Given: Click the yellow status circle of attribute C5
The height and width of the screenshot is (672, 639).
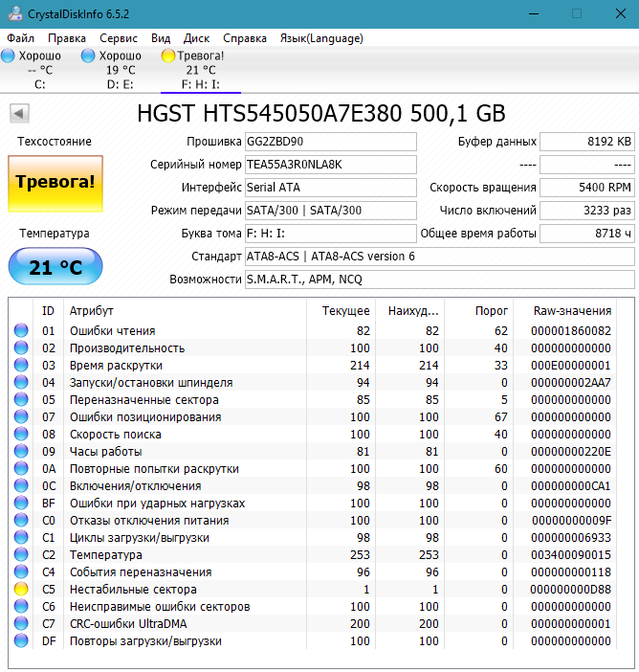Looking at the screenshot, I should (21, 589).
